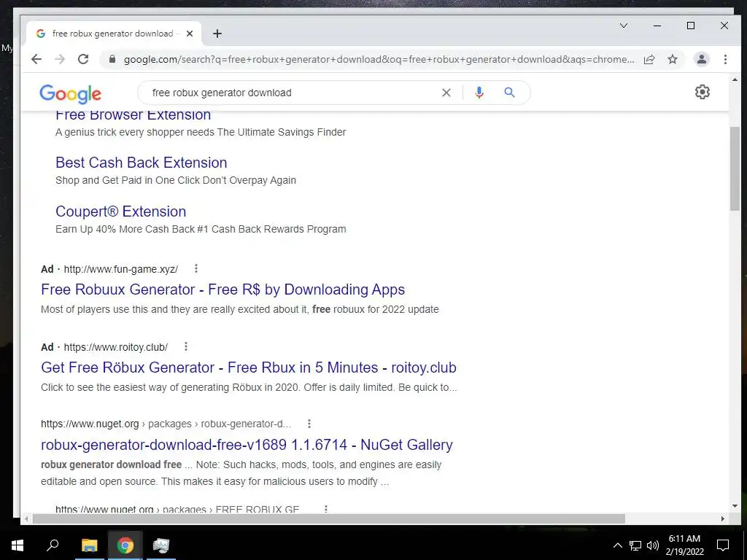Open options for nuget.org result

tap(309, 424)
